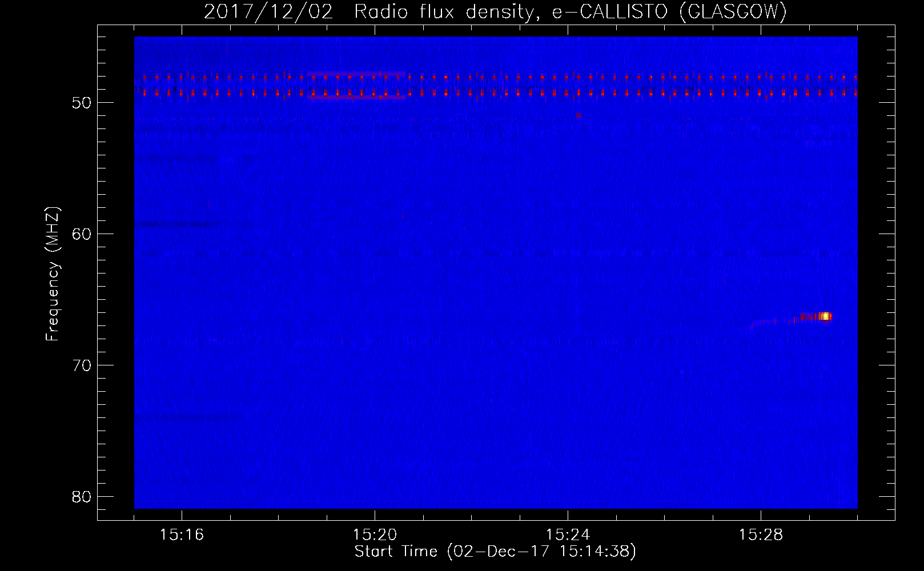The height and width of the screenshot is (571, 924).
Task: Click the 15:16 time tick label
Action: [x=182, y=535]
